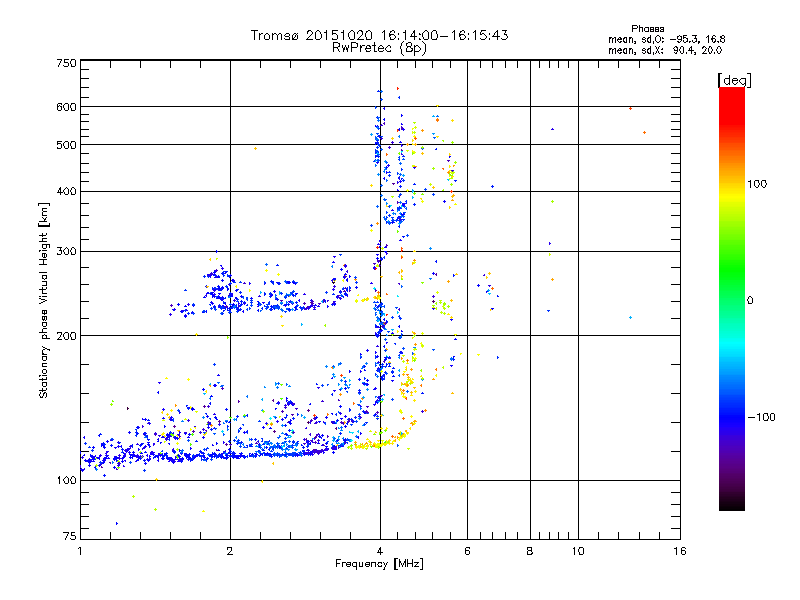Click the x-axis '8' tick label

point(530,551)
